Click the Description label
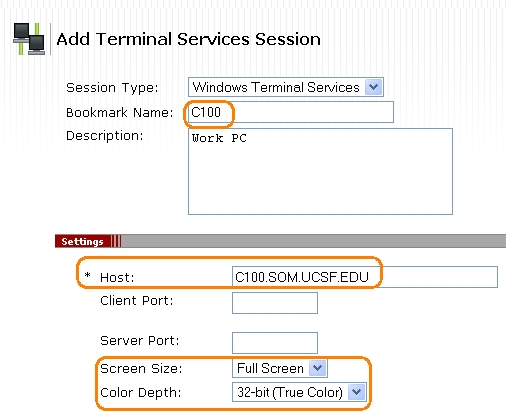506x418 pixels. pyautogui.click(x=105, y=136)
